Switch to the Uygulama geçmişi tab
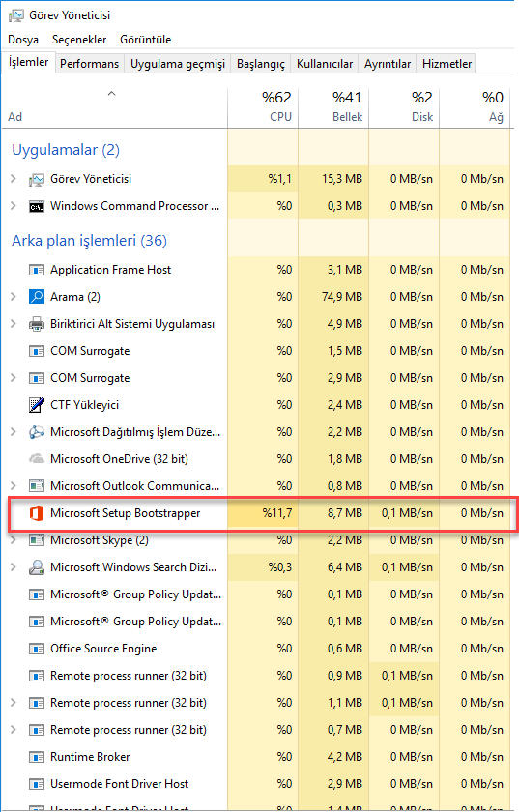Image resolution: width=519 pixels, height=812 pixels. tap(178, 64)
